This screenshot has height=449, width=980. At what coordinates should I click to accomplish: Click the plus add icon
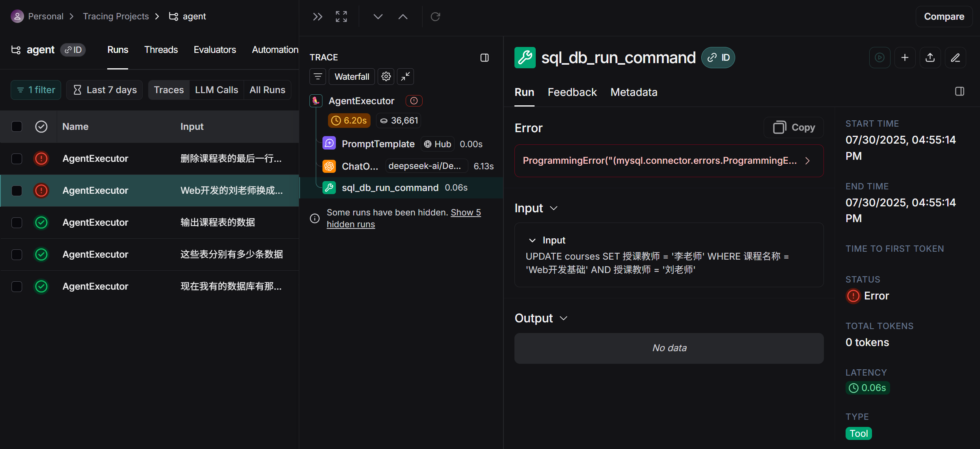click(x=905, y=58)
